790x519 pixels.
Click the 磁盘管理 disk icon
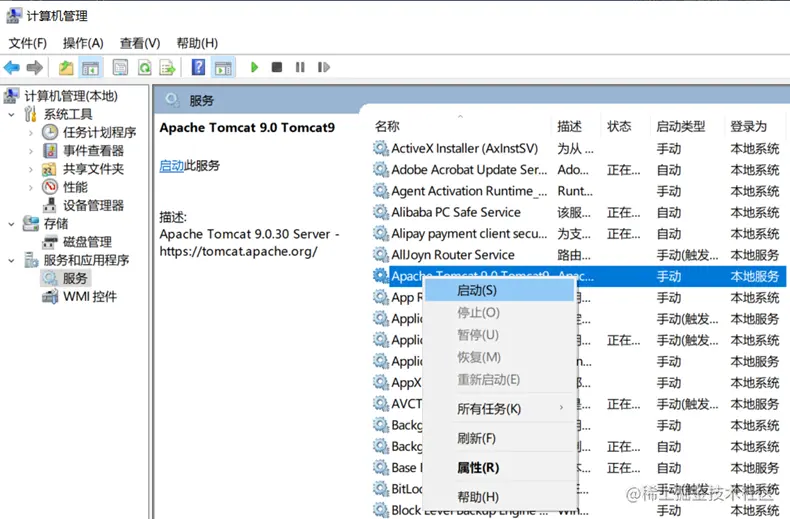49,242
